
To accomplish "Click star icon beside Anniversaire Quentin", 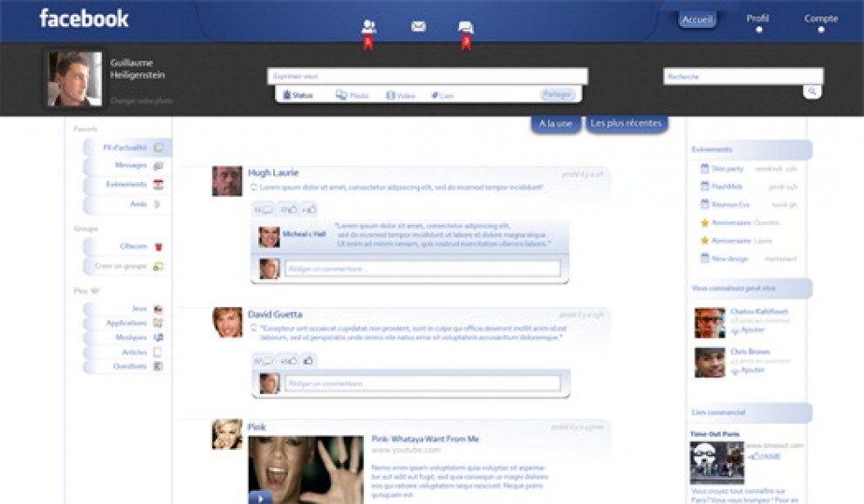I will click(704, 222).
